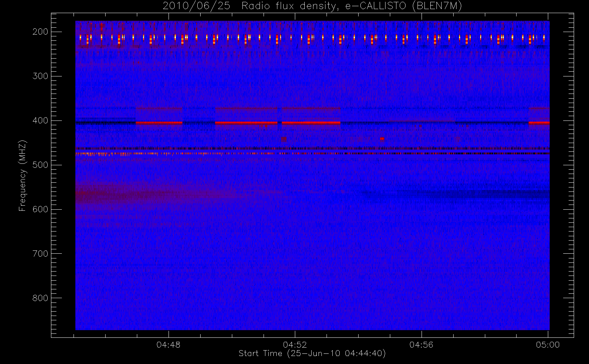Click the 04:52 time tick label
The width and height of the screenshot is (589, 364).
point(295,345)
